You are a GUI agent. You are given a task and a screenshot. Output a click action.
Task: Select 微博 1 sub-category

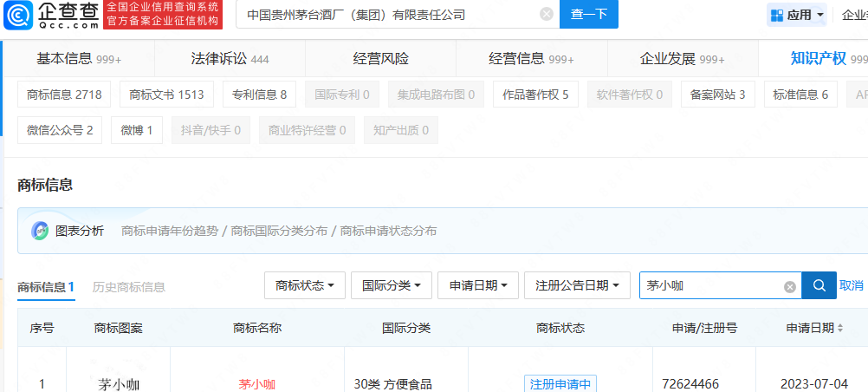(x=137, y=130)
